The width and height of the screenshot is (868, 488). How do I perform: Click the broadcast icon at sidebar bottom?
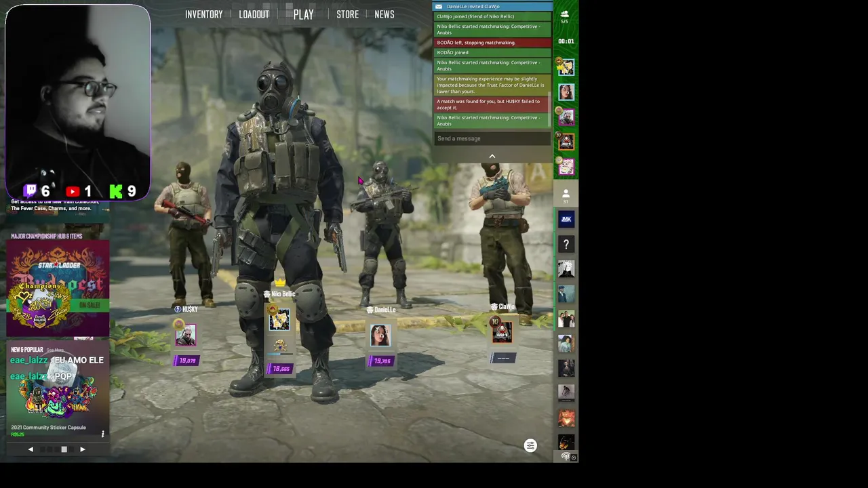(566, 456)
